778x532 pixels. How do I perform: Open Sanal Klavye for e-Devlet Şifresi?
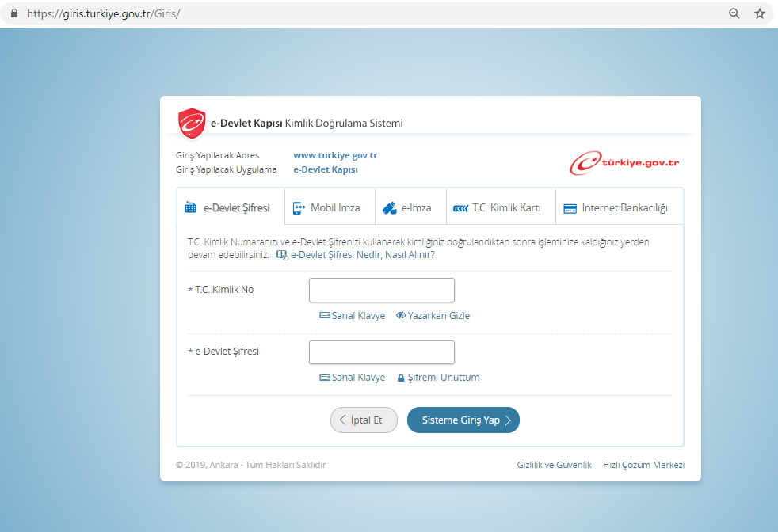353,378
